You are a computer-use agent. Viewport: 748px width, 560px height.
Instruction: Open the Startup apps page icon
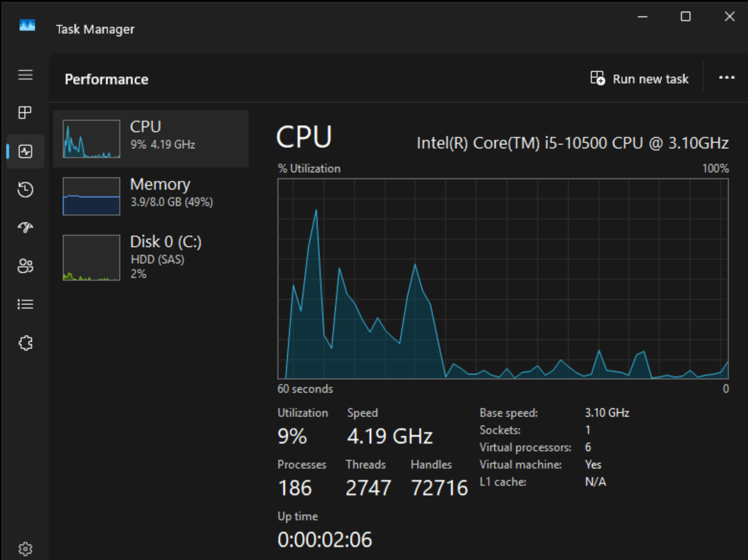click(25, 227)
